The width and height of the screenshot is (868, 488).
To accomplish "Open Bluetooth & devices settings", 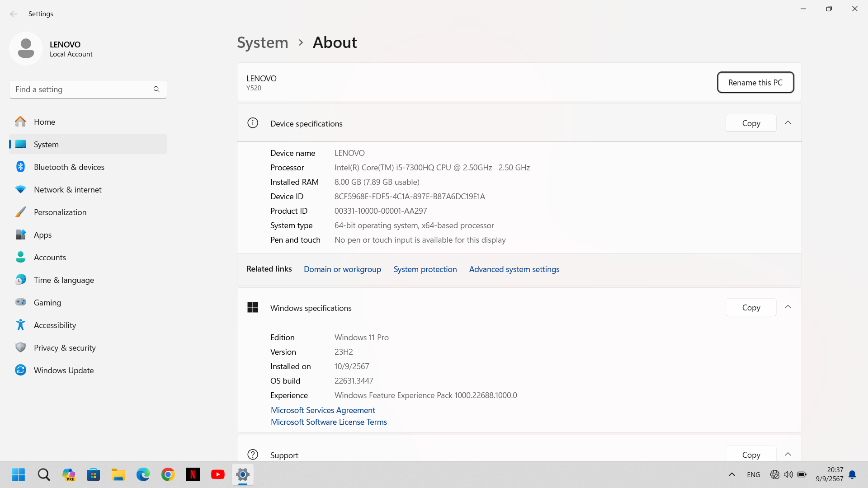I will click(88, 167).
